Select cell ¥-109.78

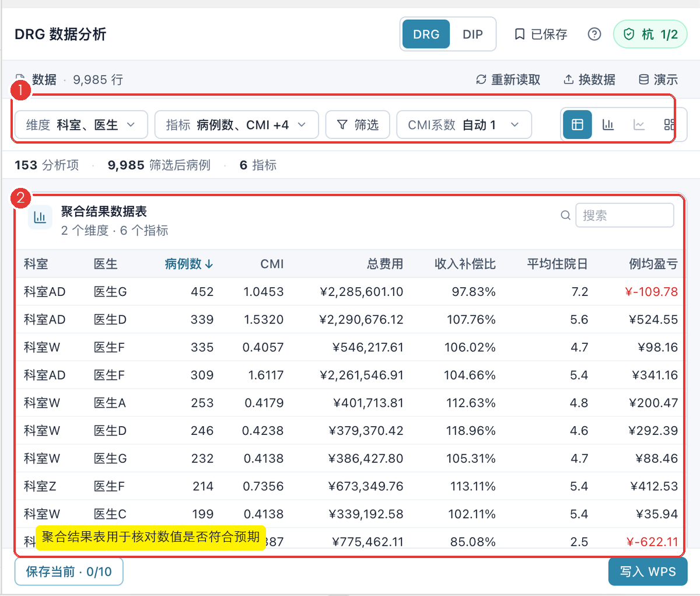652,291
